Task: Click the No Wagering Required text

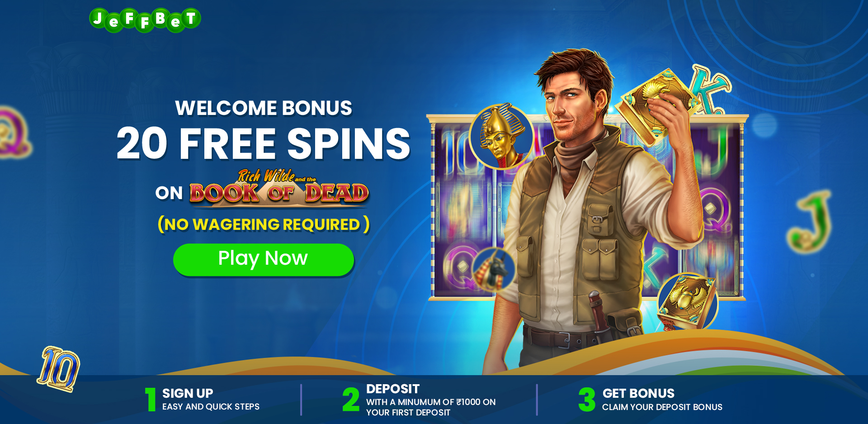Action: click(x=264, y=224)
